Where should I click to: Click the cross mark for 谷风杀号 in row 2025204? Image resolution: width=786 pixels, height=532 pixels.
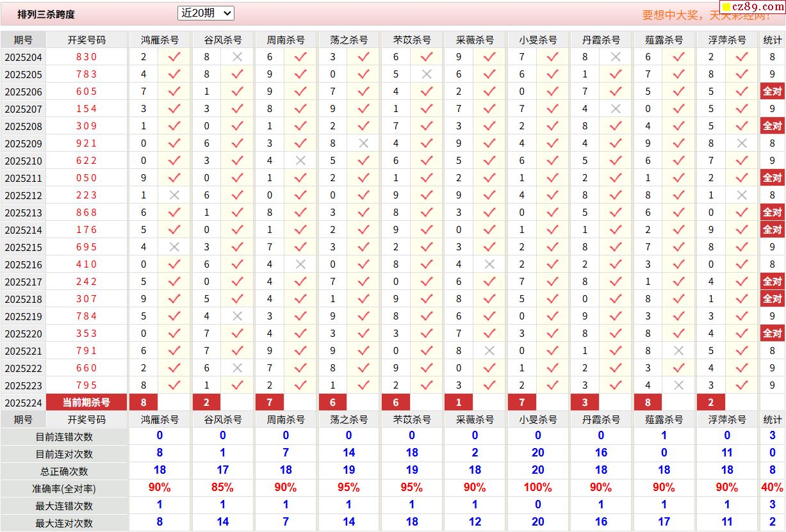pos(237,57)
